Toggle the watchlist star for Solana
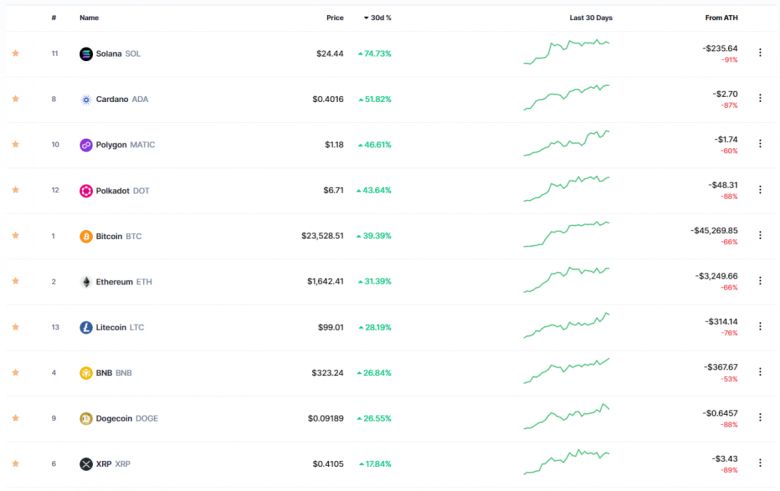 point(15,54)
